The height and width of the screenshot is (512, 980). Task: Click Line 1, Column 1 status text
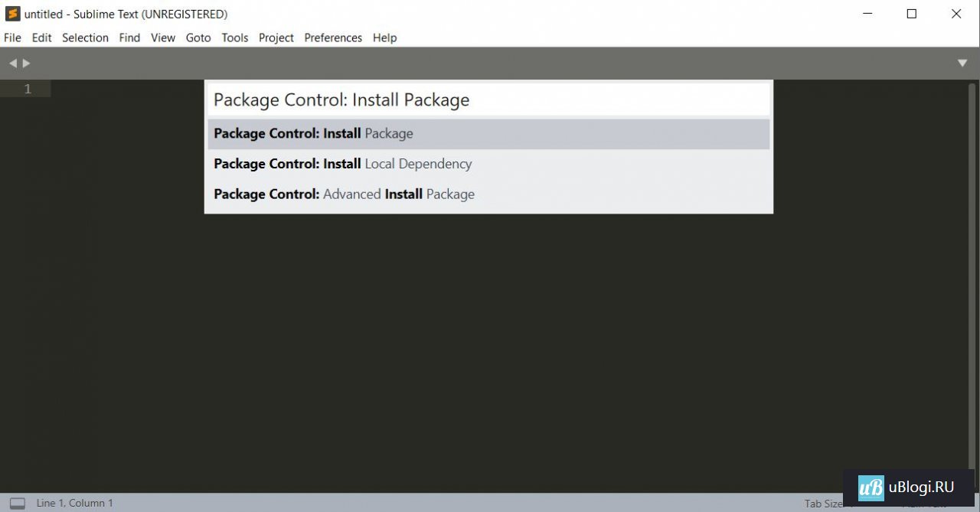tap(75, 504)
